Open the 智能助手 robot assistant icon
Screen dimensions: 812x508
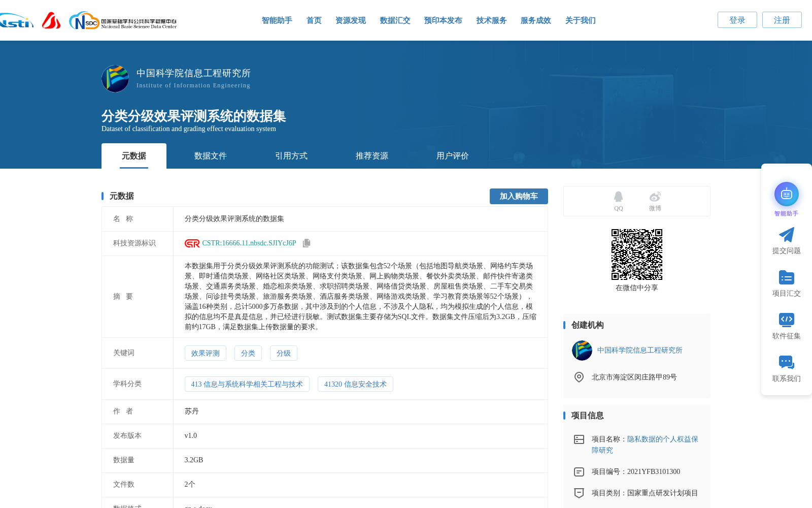point(787,194)
